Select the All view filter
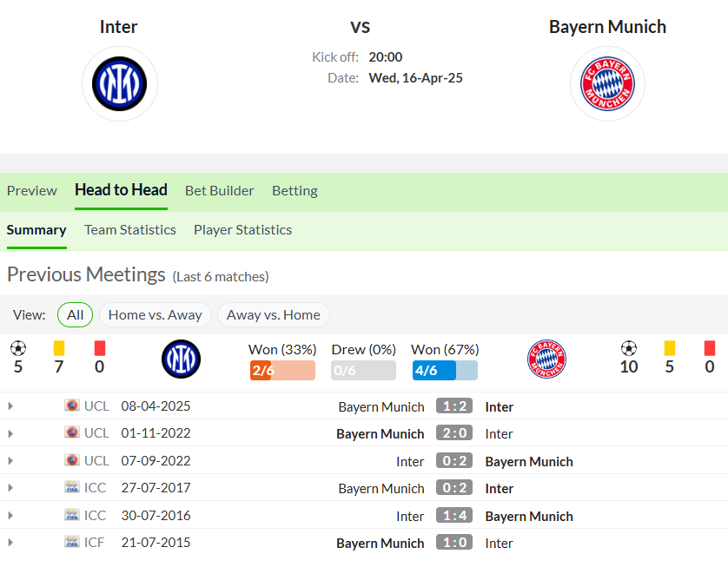Viewport: 728px width, 587px height. tap(76, 314)
